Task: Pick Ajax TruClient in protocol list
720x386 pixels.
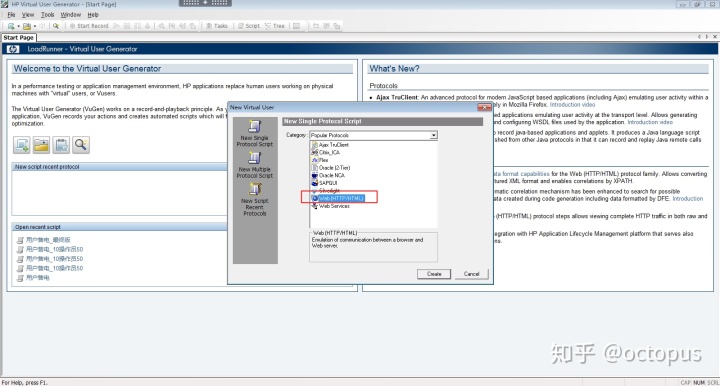Action: pos(334,145)
